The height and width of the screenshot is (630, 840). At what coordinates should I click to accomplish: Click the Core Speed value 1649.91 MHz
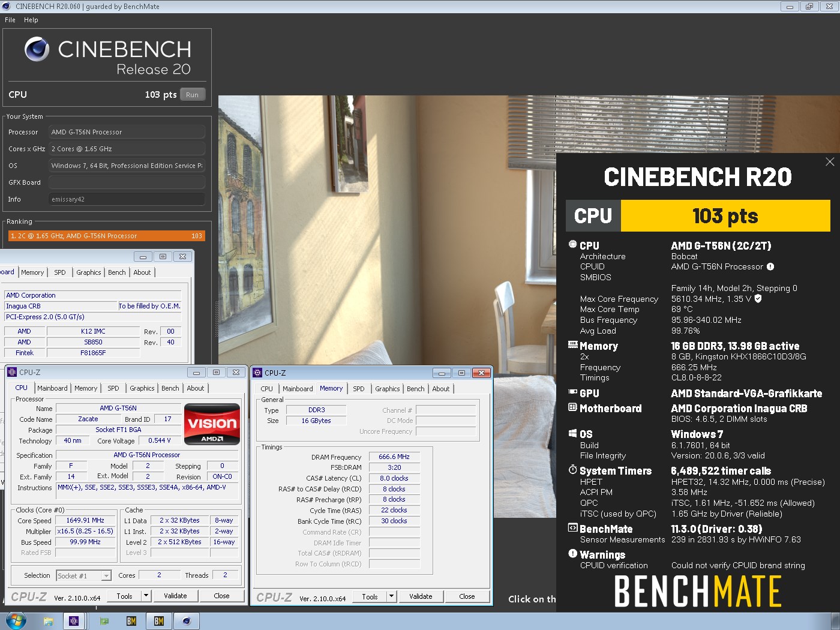[85, 520]
